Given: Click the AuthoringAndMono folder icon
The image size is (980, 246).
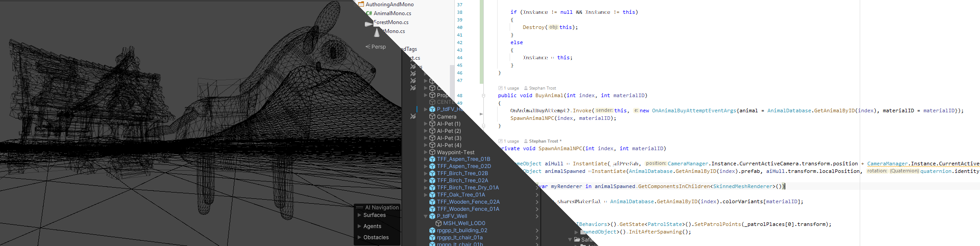Looking at the screenshot, I should tap(361, 4).
